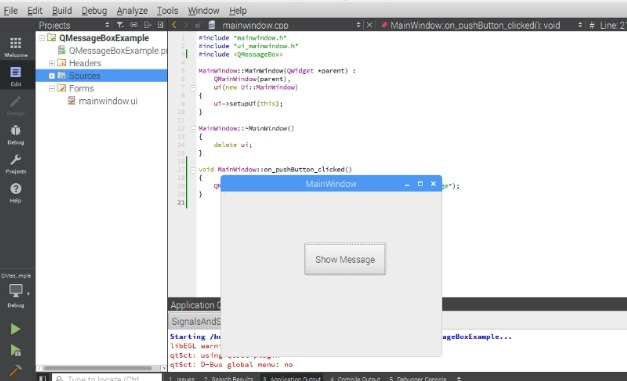Viewport: 627px width, 381px height.
Task: Click the mainwindow.ui file icon
Action: pos(72,101)
